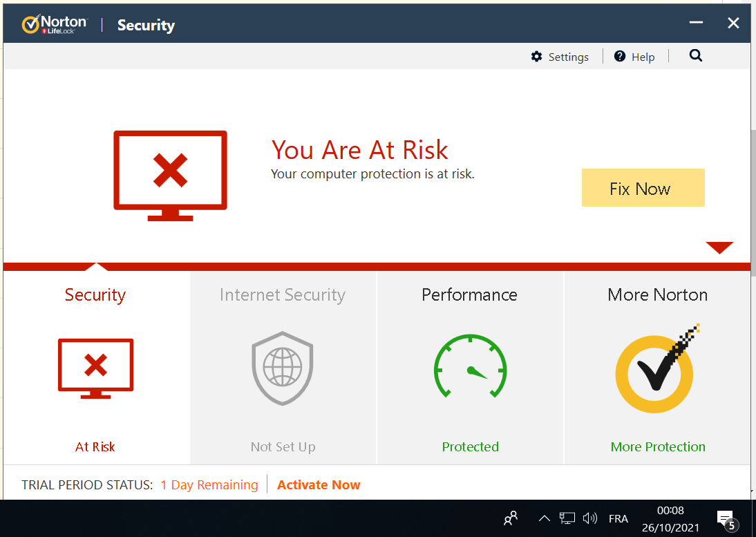The height and width of the screenshot is (537, 756).
Task: Open the Help question mark icon
Action: click(x=620, y=57)
